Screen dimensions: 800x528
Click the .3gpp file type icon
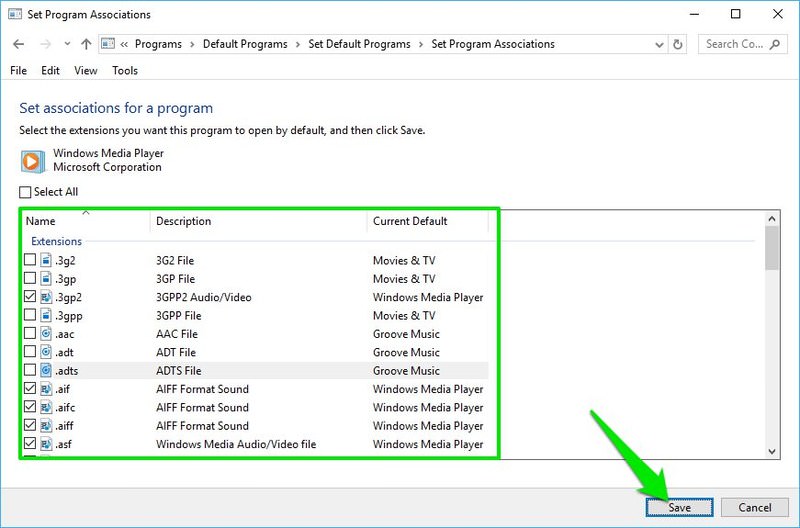(x=46, y=315)
